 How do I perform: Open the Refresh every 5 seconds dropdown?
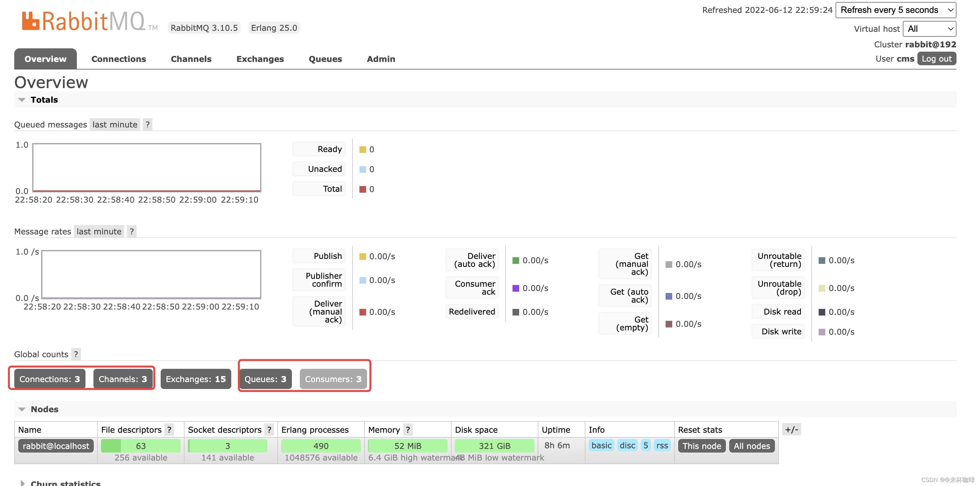click(895, 10)
